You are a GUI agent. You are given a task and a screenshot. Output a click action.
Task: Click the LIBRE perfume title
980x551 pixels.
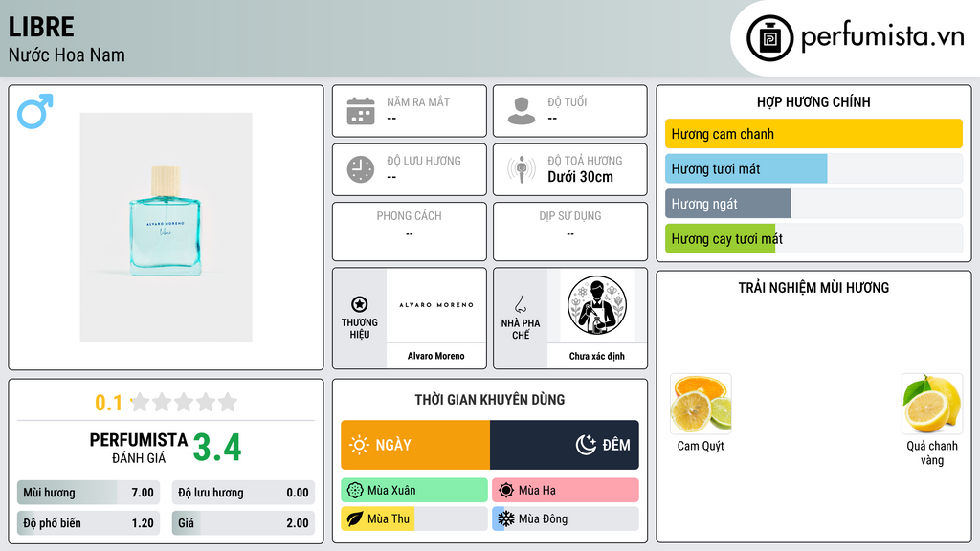pos(41,27)
